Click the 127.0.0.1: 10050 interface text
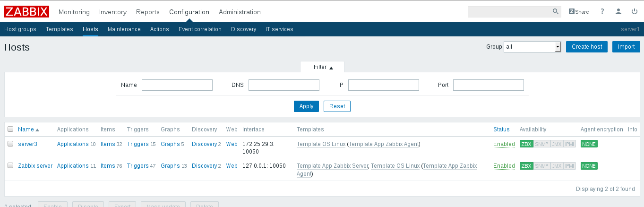Viewport: 644px width, 207px height. tap(264, 166)
